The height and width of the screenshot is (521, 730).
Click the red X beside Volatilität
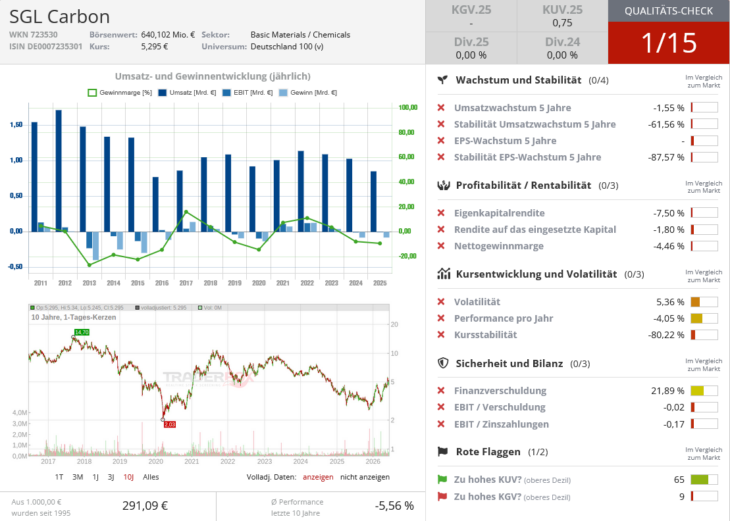pyautogui.click(x=441, y=302)
